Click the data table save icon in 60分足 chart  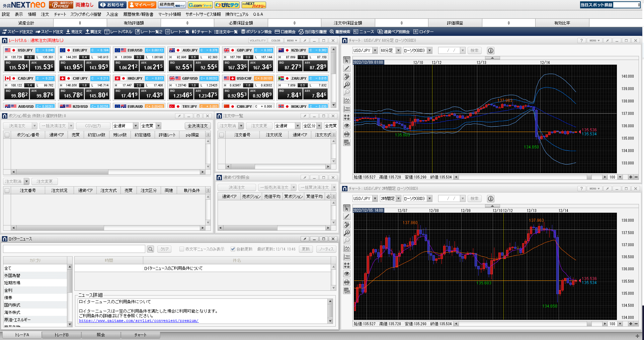coord(347,142)
